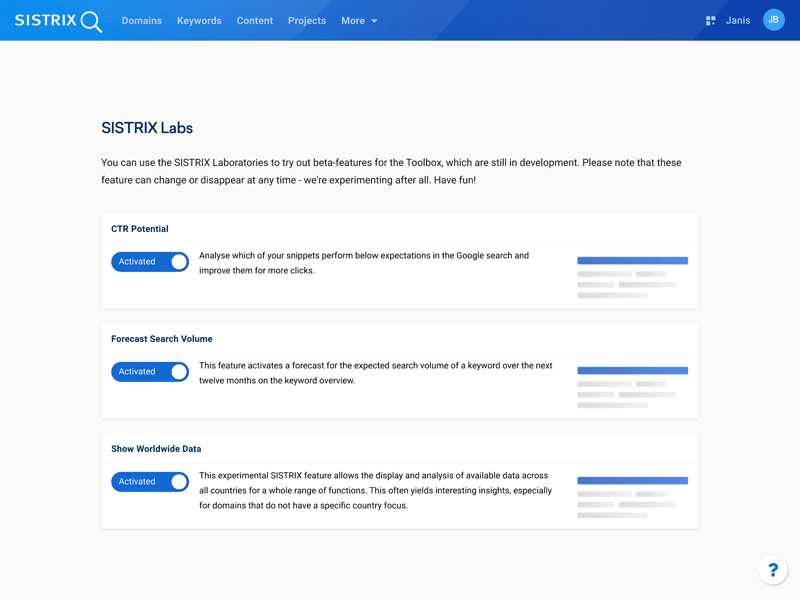Screen dimensions: 800x600
Task: Go to the Keywords menu
Action: click(199, 20)
